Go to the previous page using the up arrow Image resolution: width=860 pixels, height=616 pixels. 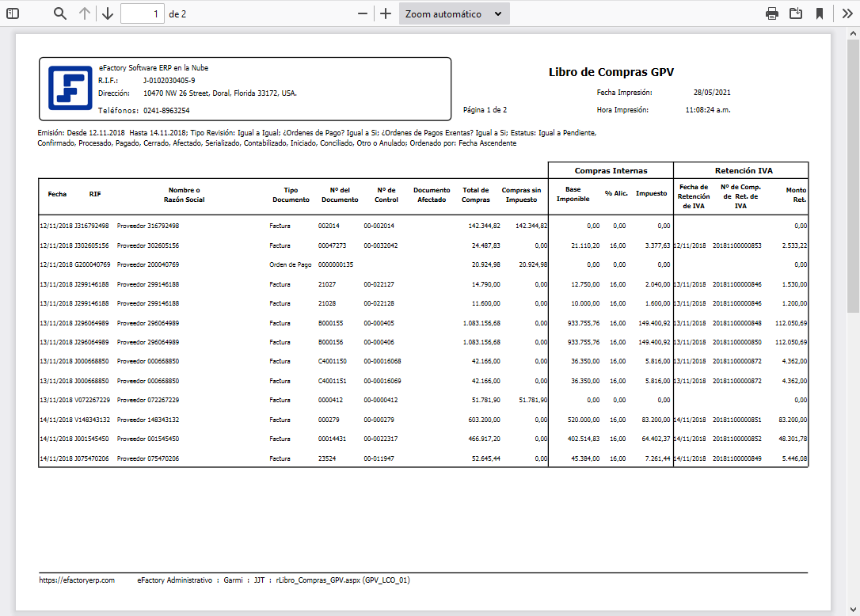click(85, 13)
